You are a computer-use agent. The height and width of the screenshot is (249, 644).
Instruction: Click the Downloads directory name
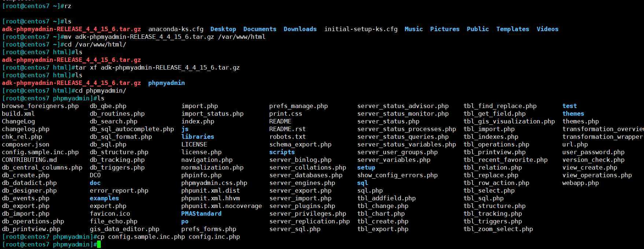tap(300, 29)
